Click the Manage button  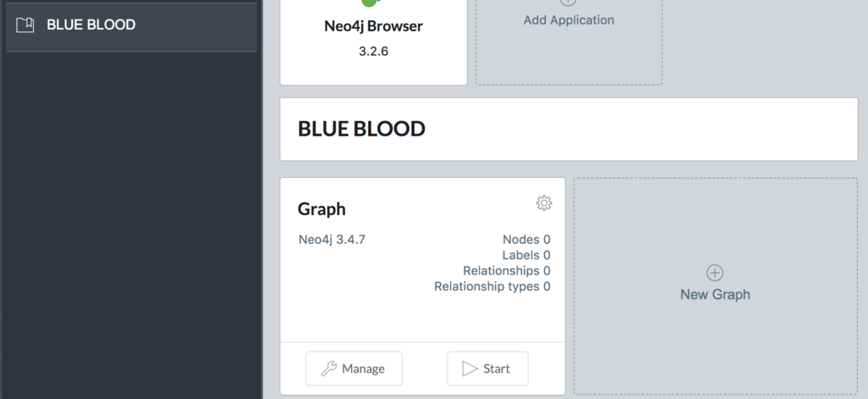[353, 369]
